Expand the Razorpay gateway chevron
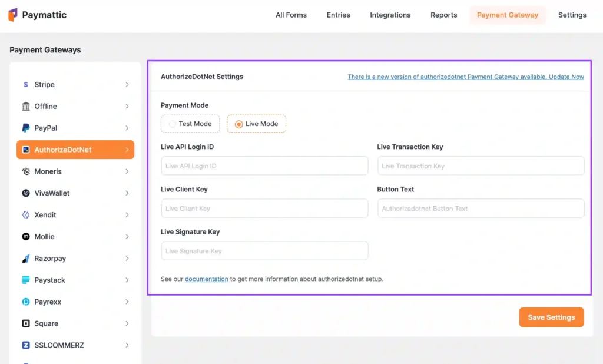 tap(127, 258)
